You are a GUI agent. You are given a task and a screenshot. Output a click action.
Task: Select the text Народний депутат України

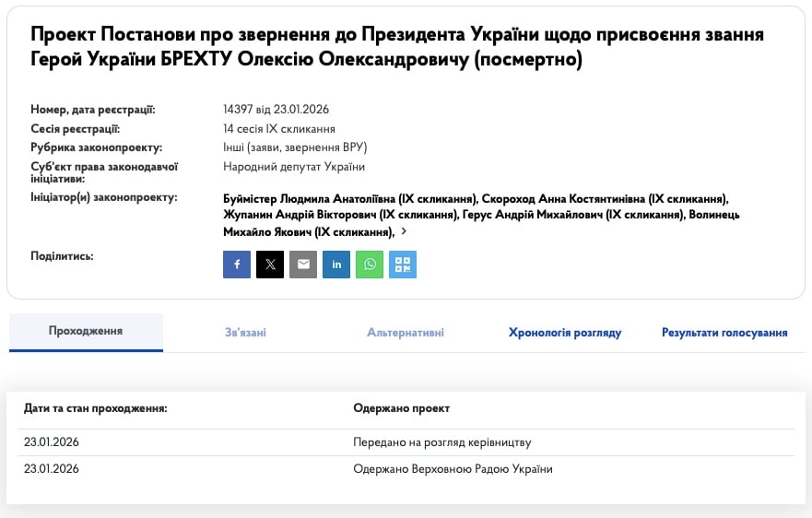[294, 167]
